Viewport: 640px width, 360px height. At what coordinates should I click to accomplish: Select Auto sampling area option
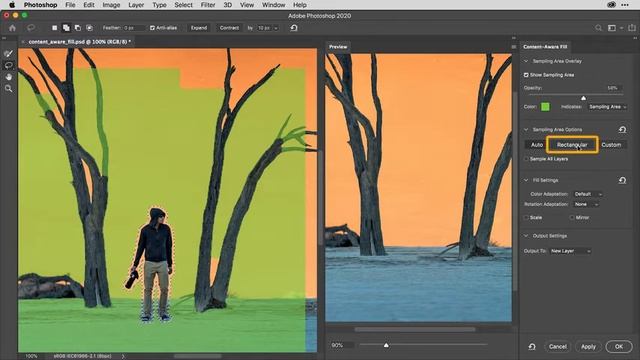537,145
